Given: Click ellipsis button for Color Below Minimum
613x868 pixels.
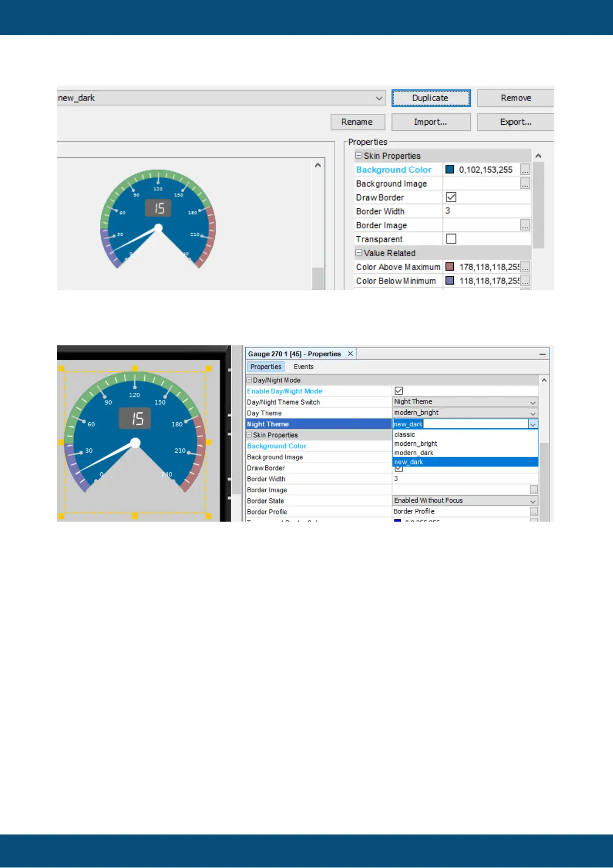Looking at the screenshot, I should click(525, 281).
